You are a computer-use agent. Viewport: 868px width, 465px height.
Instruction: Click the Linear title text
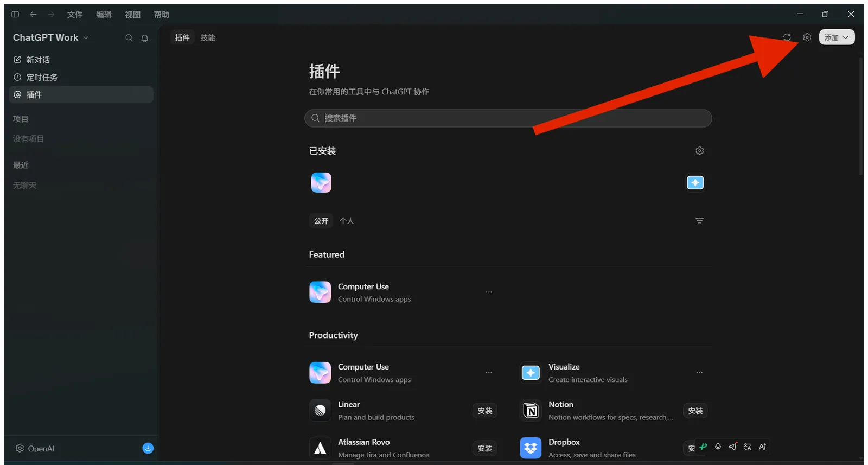349,405
